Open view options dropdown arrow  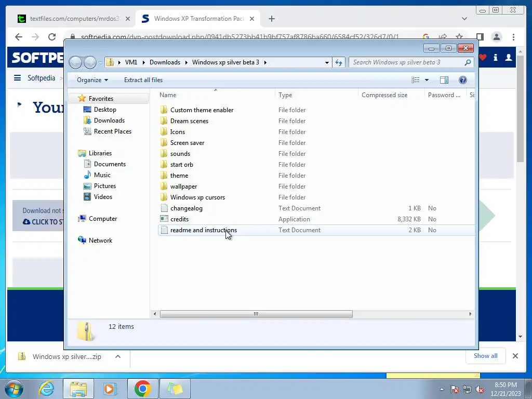click(x=427, y=80)
